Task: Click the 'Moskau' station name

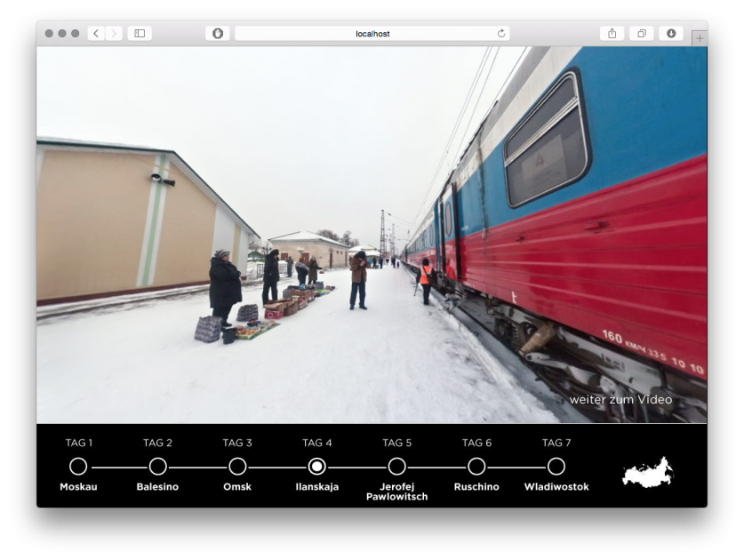Action: (x=78, y=486)
